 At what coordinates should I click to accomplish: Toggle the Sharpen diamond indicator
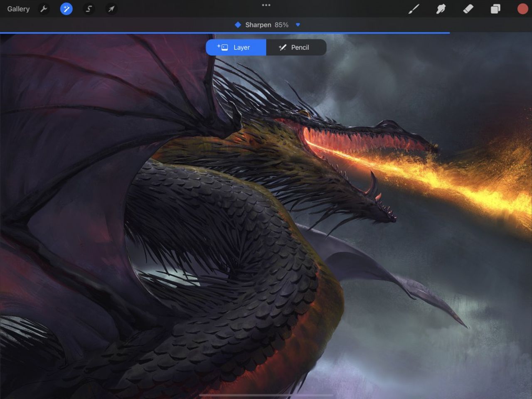[x=238, y=25]
